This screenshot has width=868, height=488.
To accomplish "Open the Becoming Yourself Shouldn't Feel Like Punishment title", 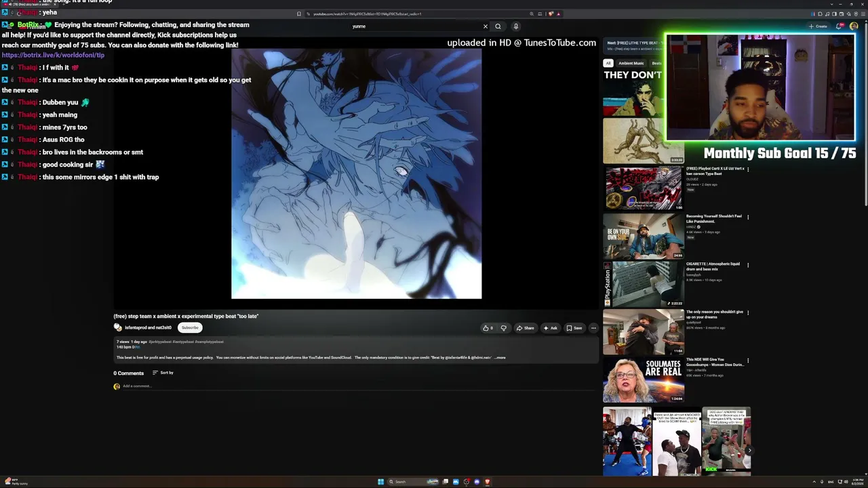I will (x=714, y=218).
